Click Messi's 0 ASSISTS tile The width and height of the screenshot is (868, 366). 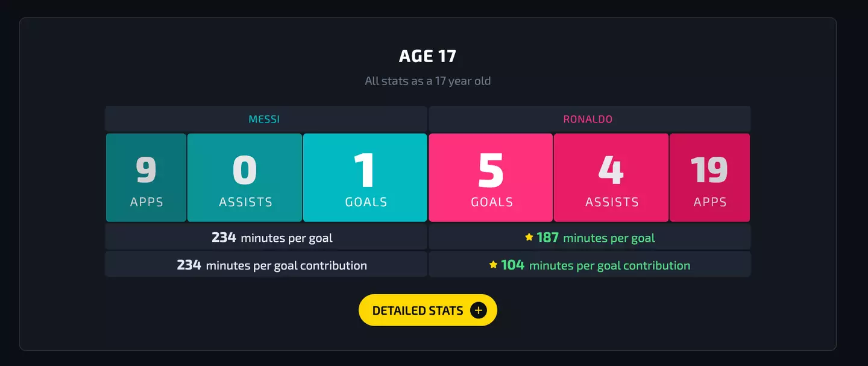pos(245,178)
